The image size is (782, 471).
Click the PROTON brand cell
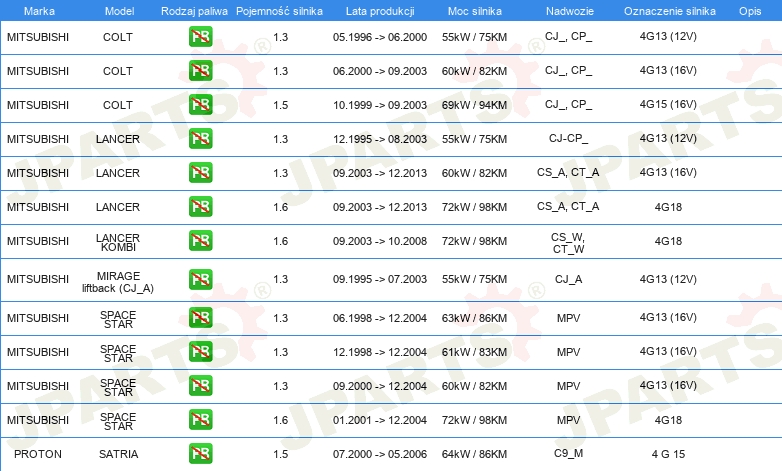click(38, 454)
